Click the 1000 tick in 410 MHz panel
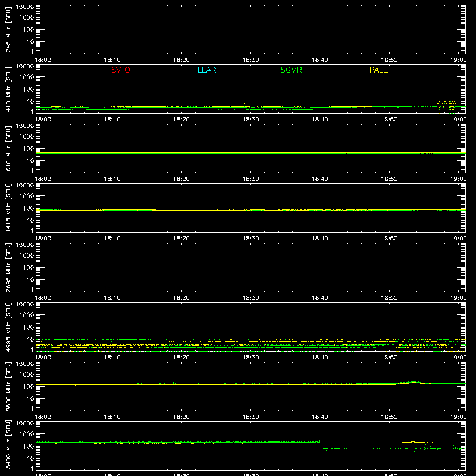Screen dimensions: 476x476 pos(27,77)
